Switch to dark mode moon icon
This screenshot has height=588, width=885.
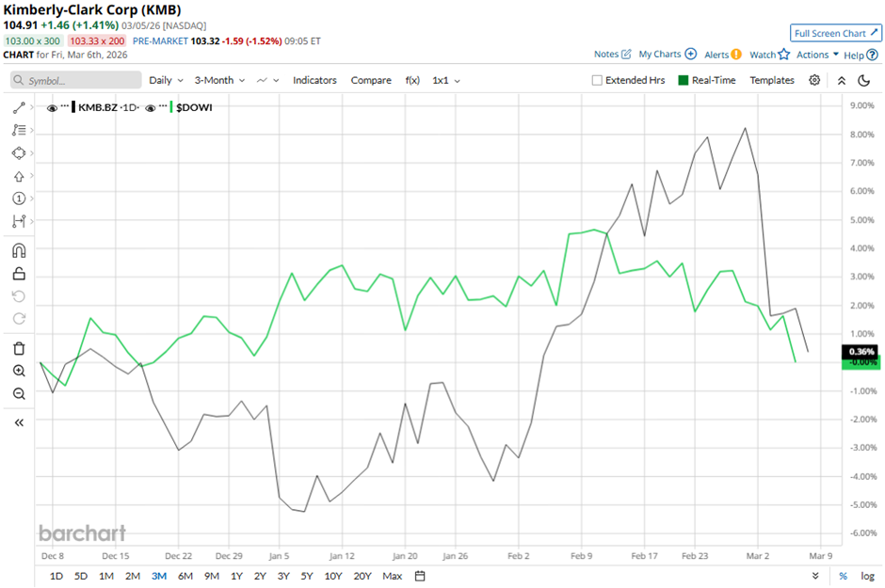click(x=864, y=81)
